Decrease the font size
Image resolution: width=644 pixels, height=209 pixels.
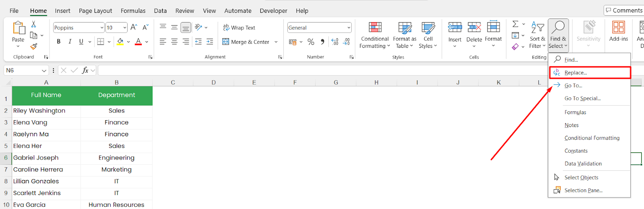coord(146,27)
